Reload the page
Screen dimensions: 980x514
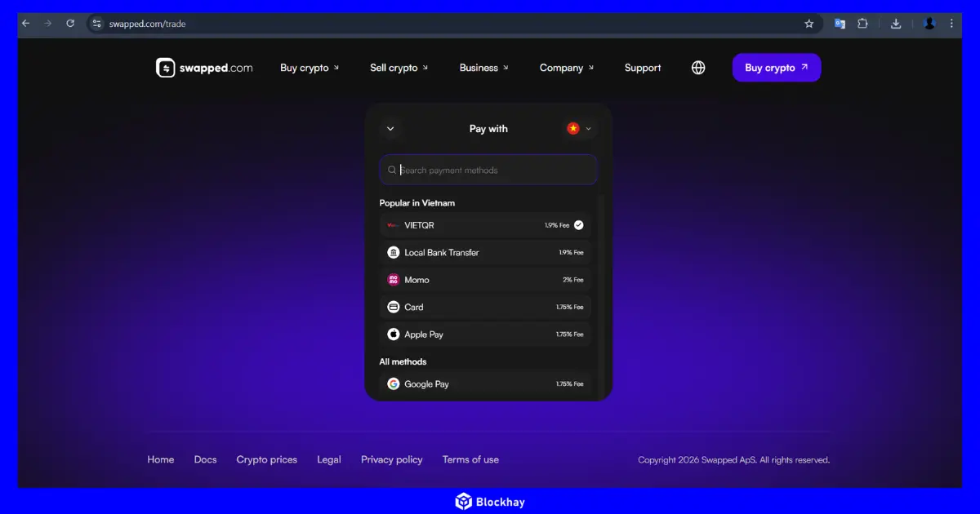(70, 24)
